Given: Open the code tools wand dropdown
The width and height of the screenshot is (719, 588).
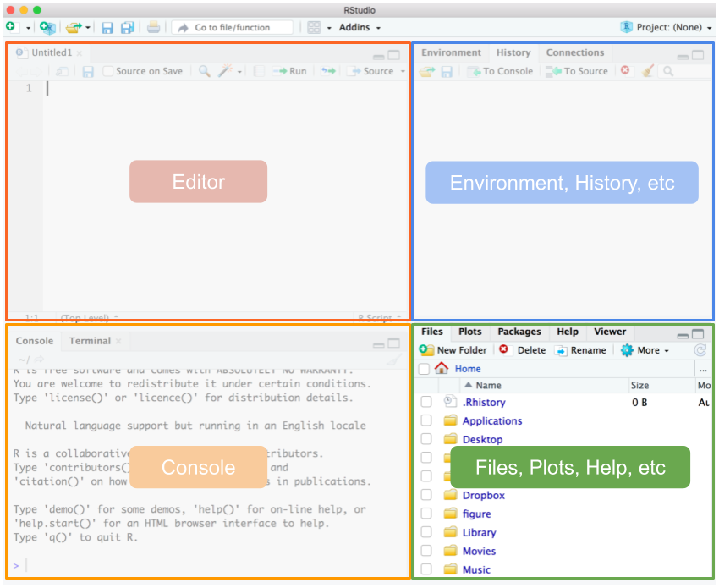Looking at the screenshot, I should click(239, 72).
